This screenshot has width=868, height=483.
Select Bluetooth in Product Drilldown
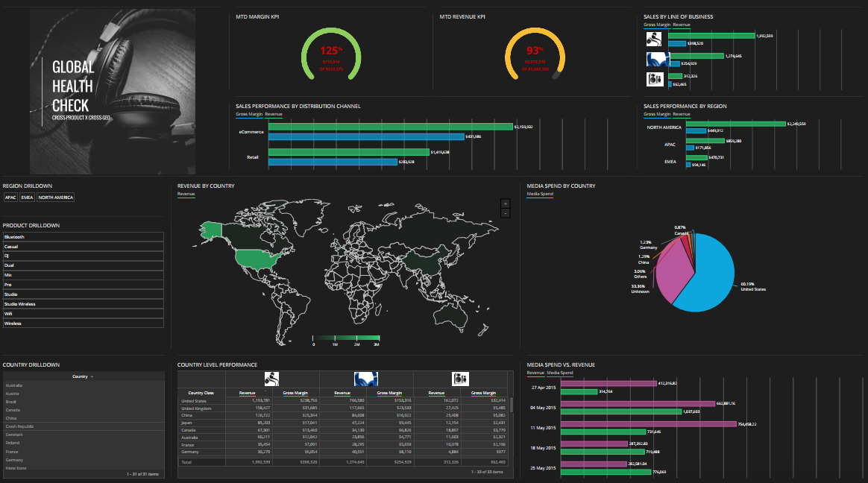click(82, 236)
